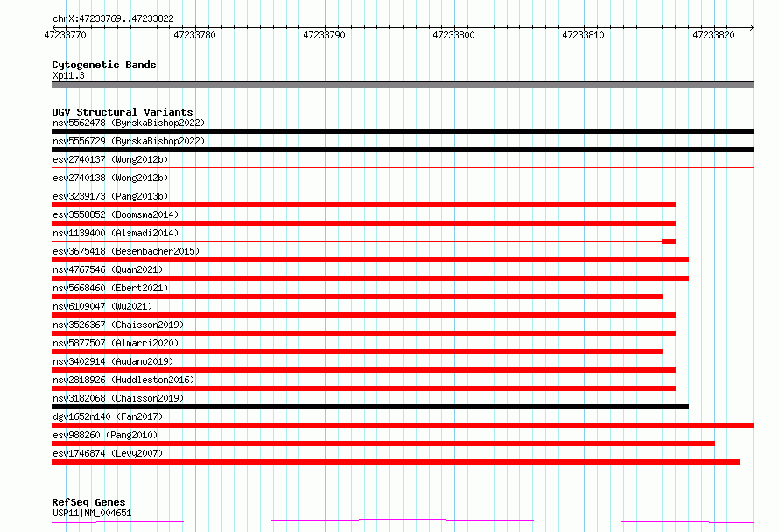Click esv988260 (Pang2010) label
This screenshot has width=779, height=532.
pyautogui.click(x=105, y=435)
